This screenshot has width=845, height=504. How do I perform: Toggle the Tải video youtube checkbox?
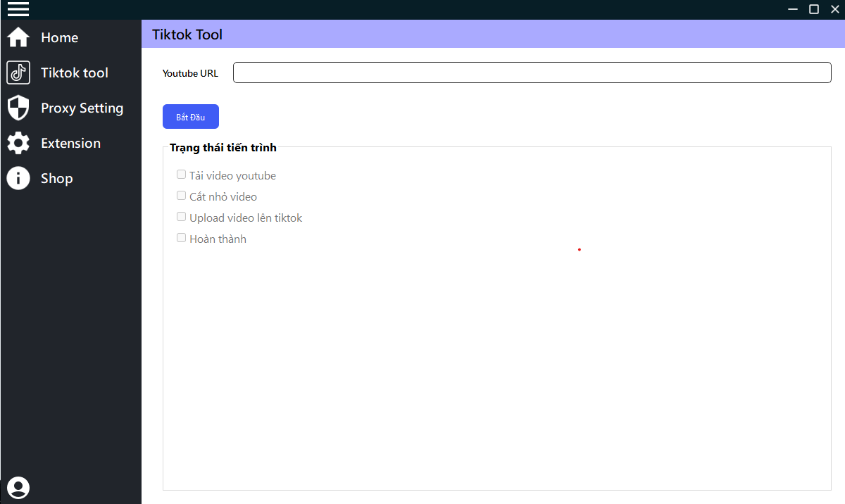coord(181,175)
